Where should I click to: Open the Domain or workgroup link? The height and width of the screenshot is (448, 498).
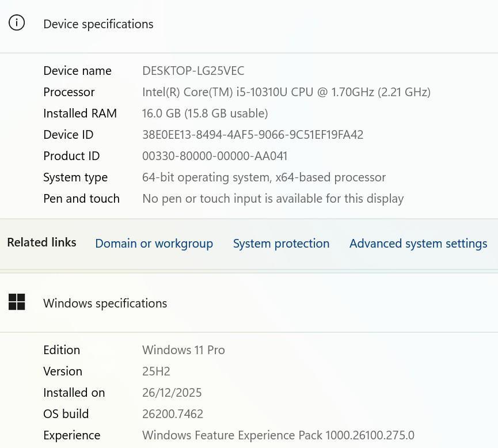pyautogui.click(x=154, y=244)
